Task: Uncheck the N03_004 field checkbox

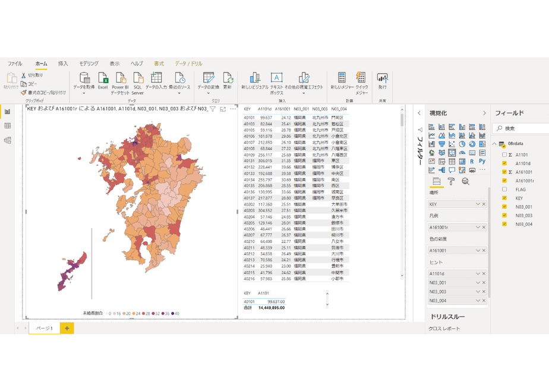Action: (x=504, y=224)
